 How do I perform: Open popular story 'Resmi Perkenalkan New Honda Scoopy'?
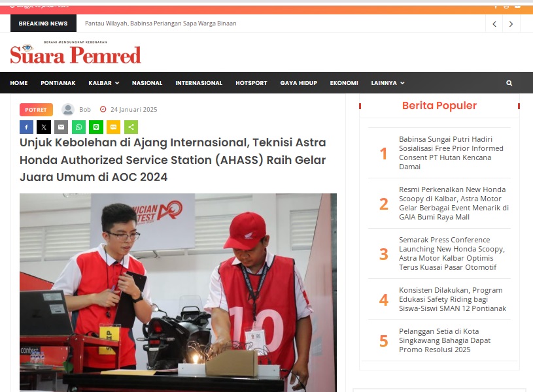point(454,203)
